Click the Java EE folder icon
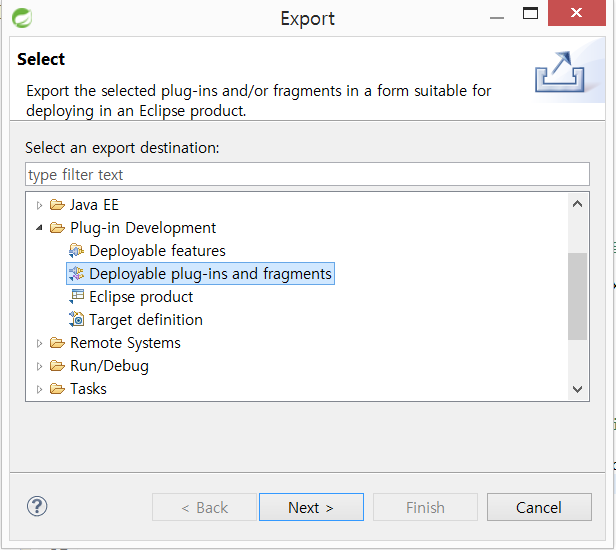 [x=57, y=205]
